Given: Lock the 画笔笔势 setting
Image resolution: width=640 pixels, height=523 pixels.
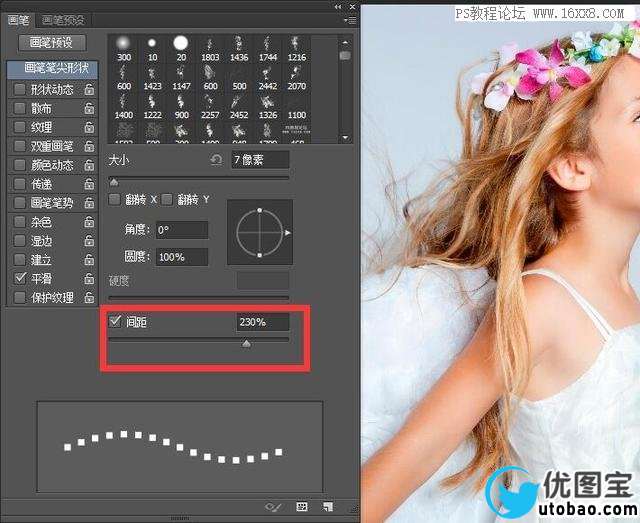Looking at the screenshot, I should pos(89,203).
